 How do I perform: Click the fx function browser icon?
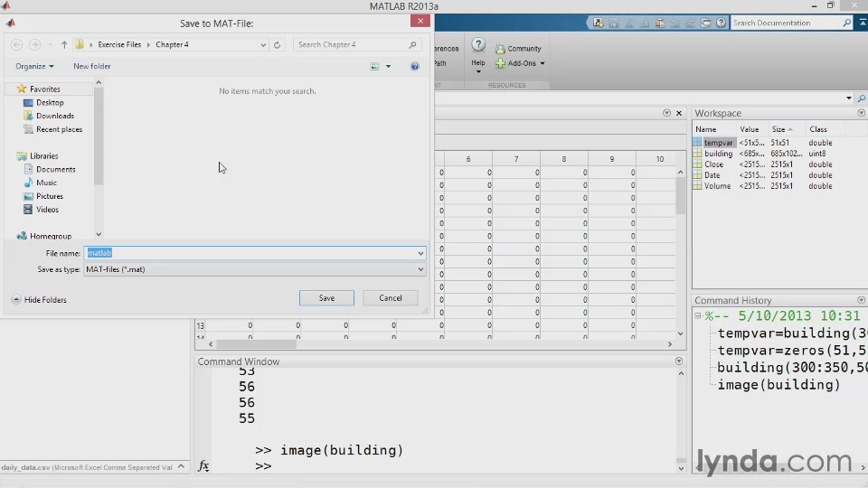(x=203, y=466)
